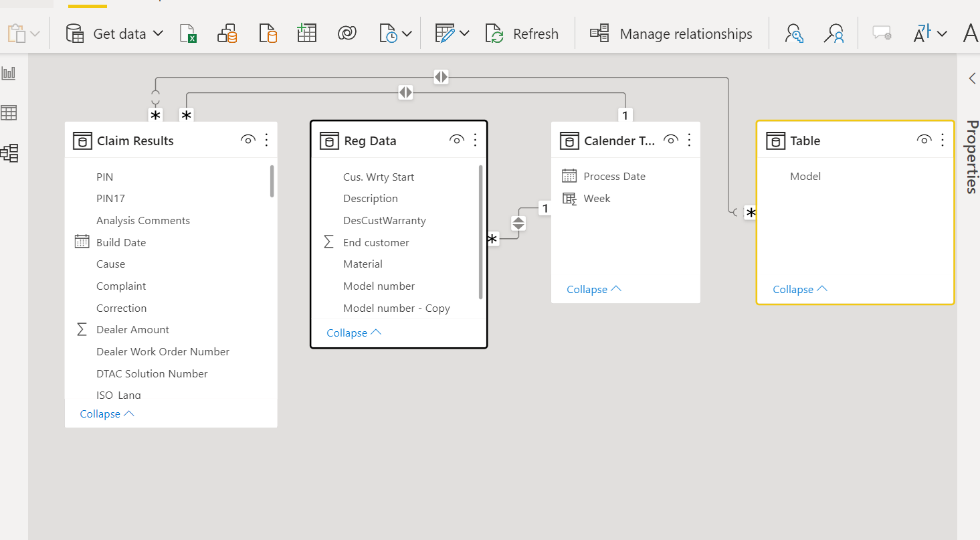Refresh the data model
980x540 pixels.
pyautogui.click(x=522, y=33)
